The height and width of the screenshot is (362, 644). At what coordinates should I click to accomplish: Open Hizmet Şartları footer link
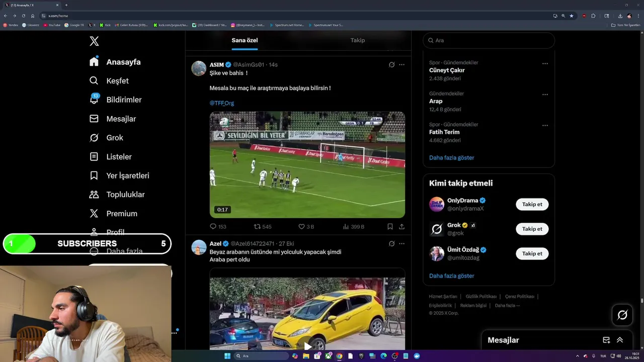(443, 297)
